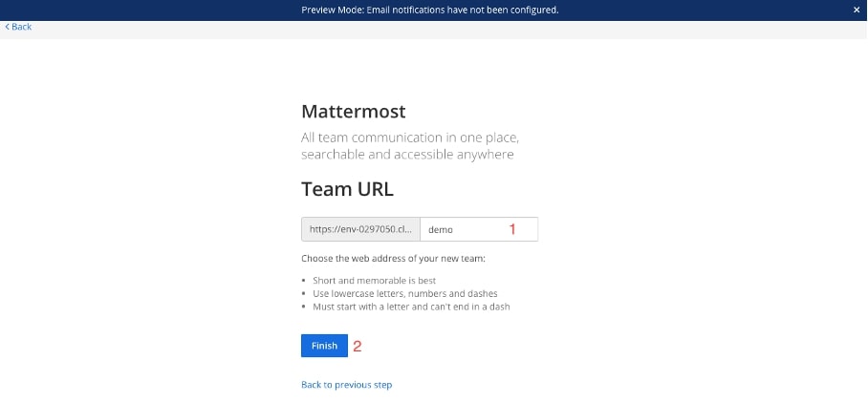Click the grayed https://env-0297050 URL prefix box
868x403 pixels.
click(361, 229)
